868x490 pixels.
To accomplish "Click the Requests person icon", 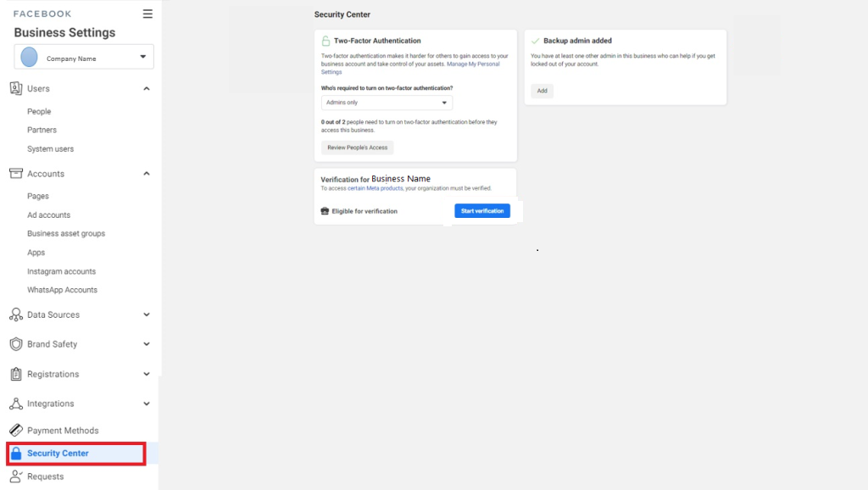I will tap(16, 476).
